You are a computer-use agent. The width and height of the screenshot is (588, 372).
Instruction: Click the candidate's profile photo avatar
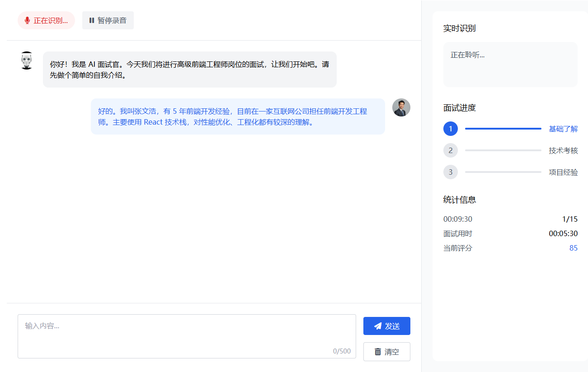[x=401, y=107]
